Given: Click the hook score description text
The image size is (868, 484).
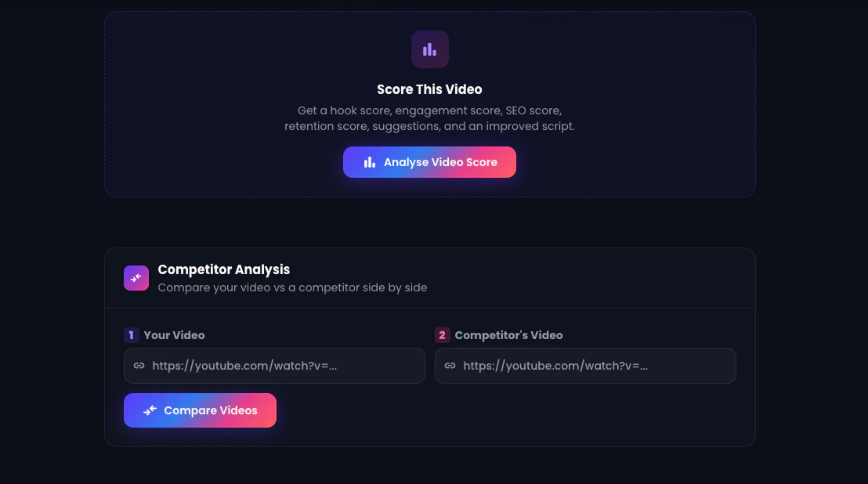Looking at the screenshot, I should [x=429, y=110].
